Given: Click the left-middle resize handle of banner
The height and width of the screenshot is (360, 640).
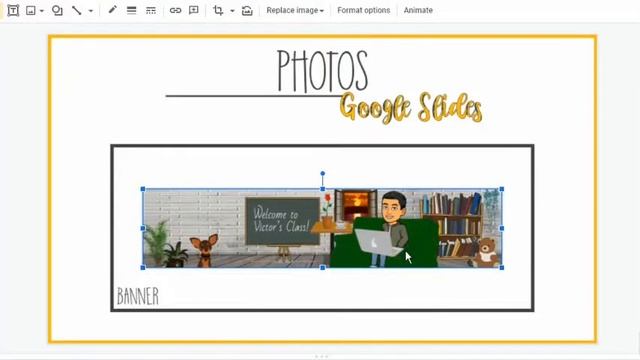Looking at the screenshot, I should [x=143, y=228].
